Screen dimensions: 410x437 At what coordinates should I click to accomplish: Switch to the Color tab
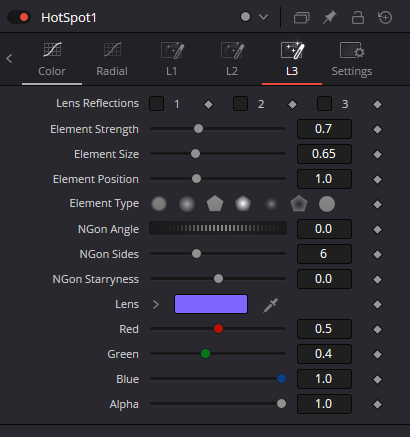[x=52, y=59]
